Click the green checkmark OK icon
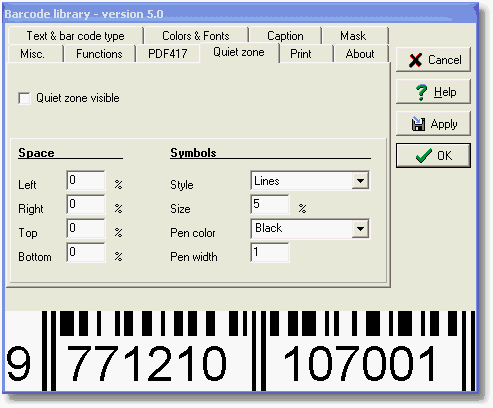 click(424, 156)
